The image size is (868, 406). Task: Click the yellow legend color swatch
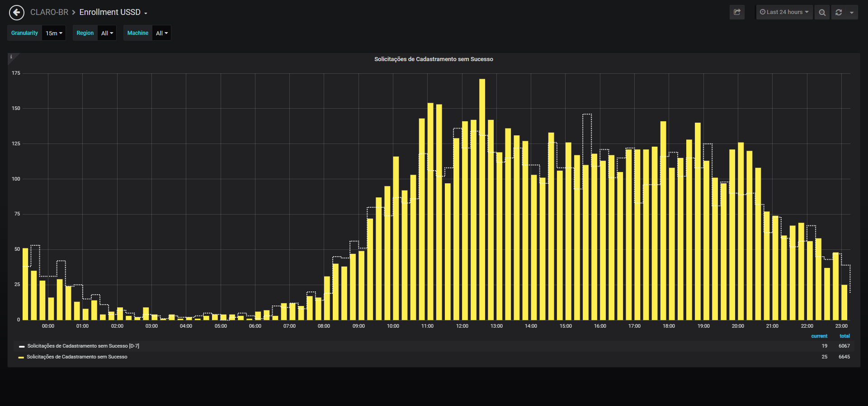tap(21, 358)
